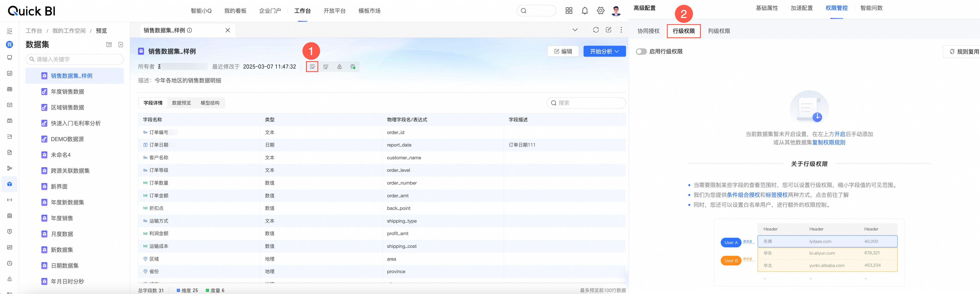The width and height of the screenshot is (980, 294).
Task: Enable the 启用行级权限 switch
Action: [641, 52]
